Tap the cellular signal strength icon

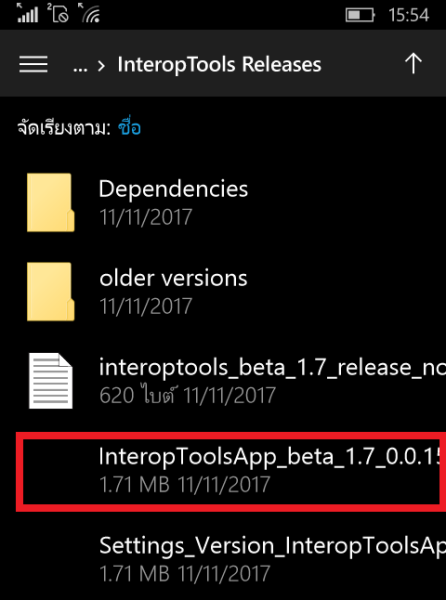(28, 13)
